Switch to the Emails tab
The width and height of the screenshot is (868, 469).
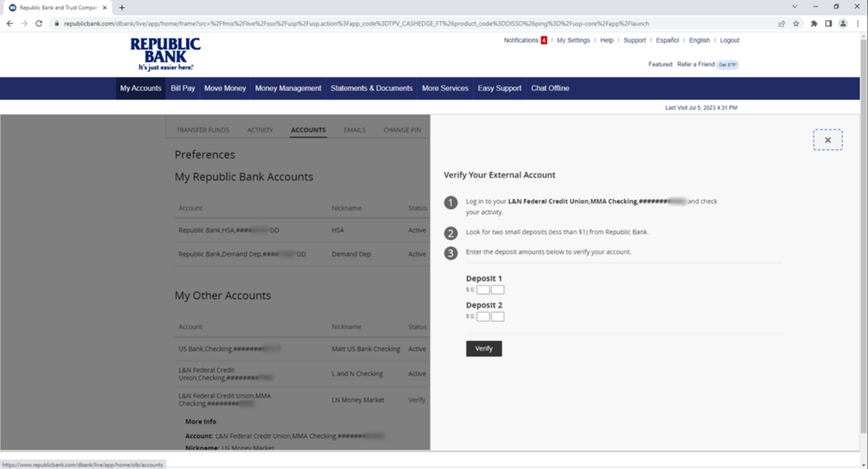[x=354, y=130]
